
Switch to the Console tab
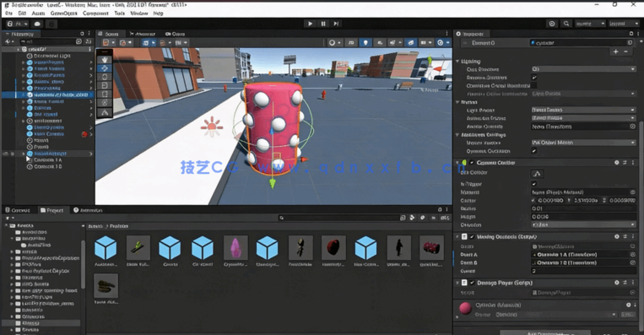pyautogui.click(x=18, y=210)
